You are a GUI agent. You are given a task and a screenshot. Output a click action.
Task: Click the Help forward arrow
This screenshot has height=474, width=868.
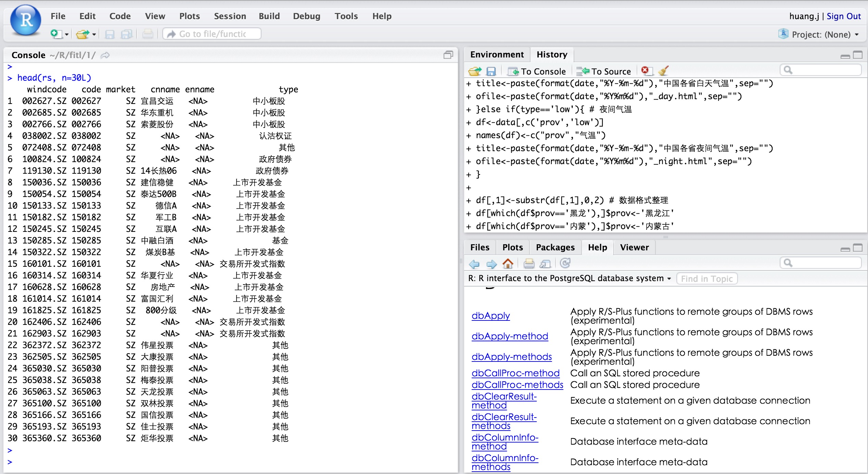coord(492,264)
